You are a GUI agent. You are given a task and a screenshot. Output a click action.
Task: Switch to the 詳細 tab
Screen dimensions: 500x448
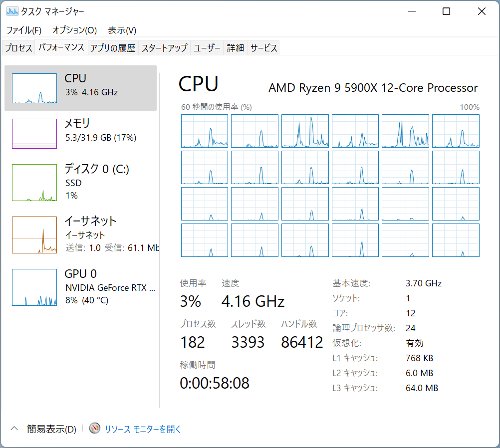236,48
